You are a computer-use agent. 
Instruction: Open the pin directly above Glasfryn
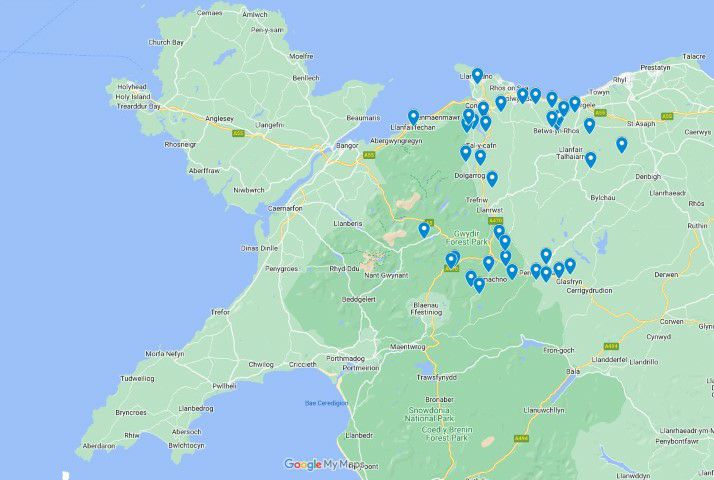(x=558, y=270)
